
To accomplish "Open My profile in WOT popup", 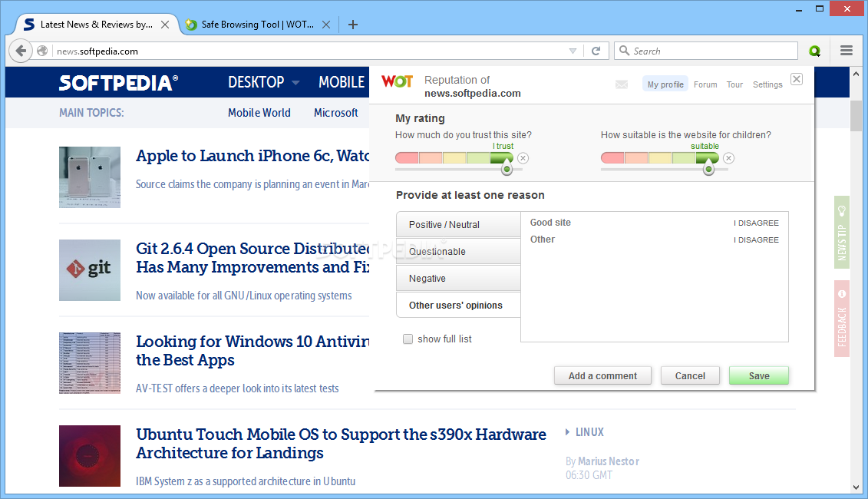I will (x=665, y=84).
